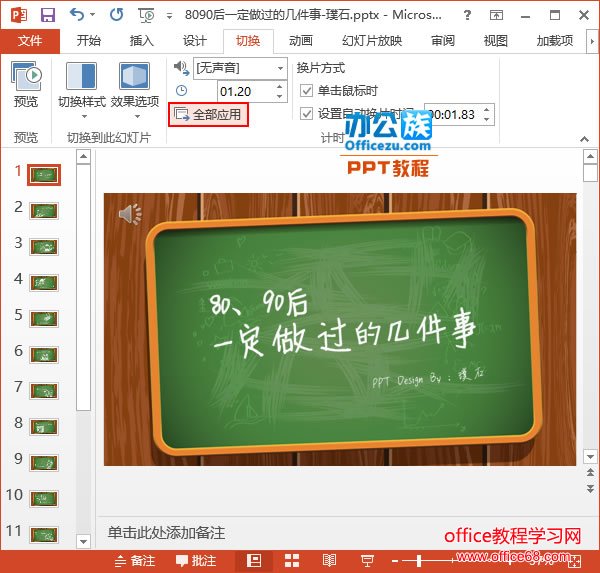Increase the auto-advance time spinner
The image size is (600, 573).
click(487, 110)
